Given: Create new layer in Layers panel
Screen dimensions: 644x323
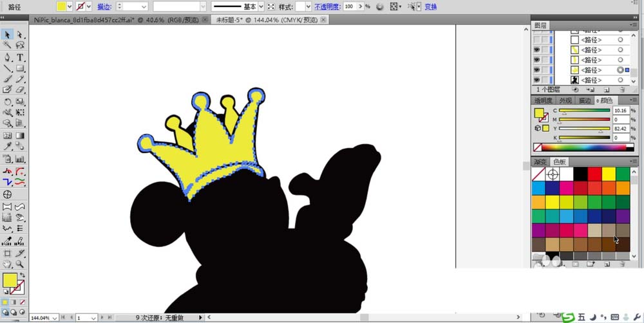Looking at the screenshot, I should pyautogui.click(x=607, y=89).
